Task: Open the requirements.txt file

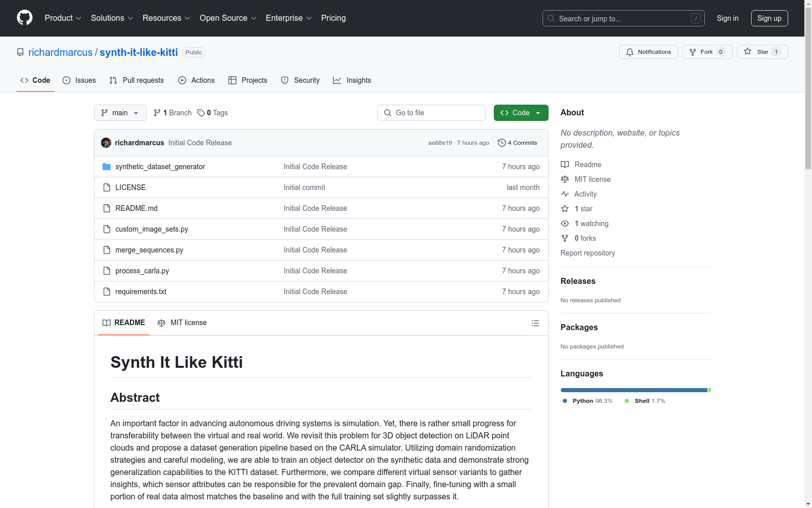Action: click(x=141, y=292)
